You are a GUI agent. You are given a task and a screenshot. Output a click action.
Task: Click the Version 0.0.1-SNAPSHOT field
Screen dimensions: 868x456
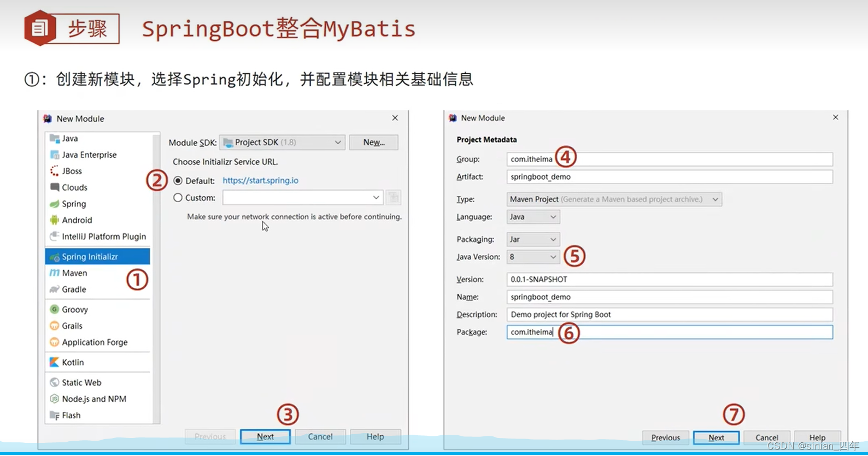tap(670, 280)
